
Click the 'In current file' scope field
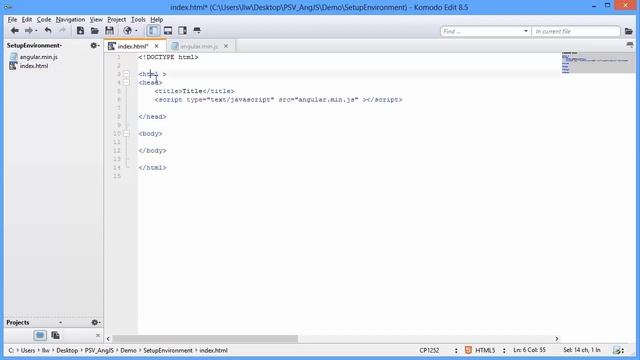[576, 31]
